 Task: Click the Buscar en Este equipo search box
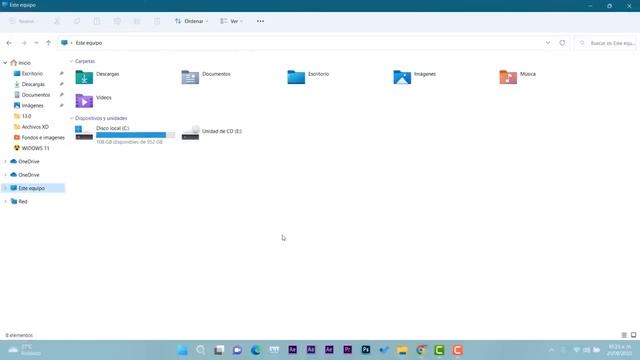606,43
